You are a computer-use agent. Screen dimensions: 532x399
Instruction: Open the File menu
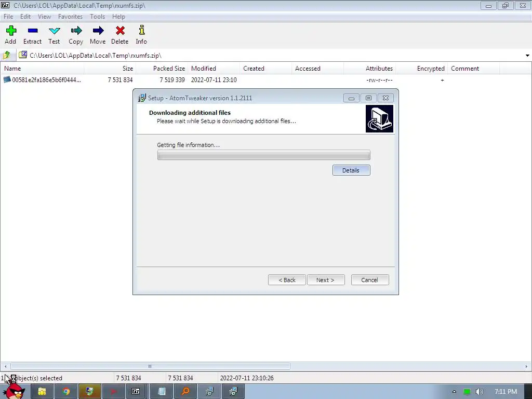(x=8, y=16)
